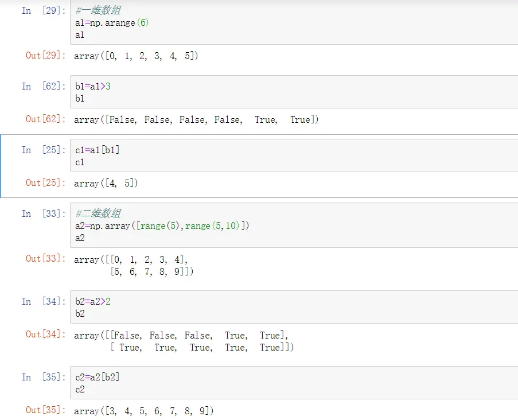The image size is (518, 420).
Task: Select the c1=a1[b1] code cell
Action: (287, 155)
